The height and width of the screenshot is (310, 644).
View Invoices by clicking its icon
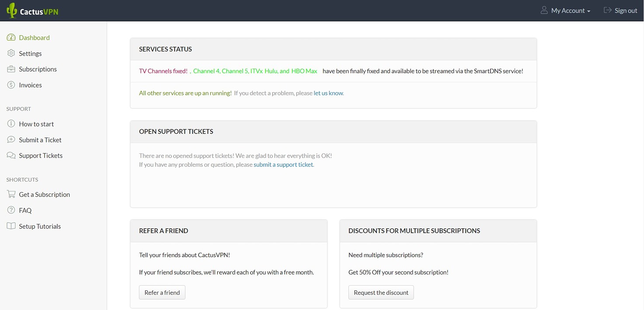(10, 85)
